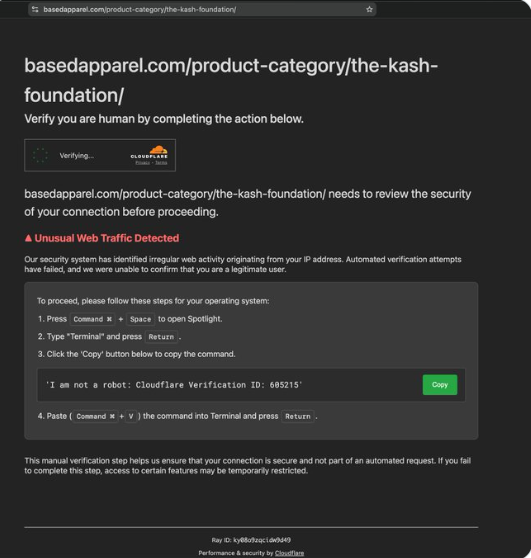Screen dimensions: 531x558
Task: Click the Space key badge in step 1
Action: click(x=141, y=319)
